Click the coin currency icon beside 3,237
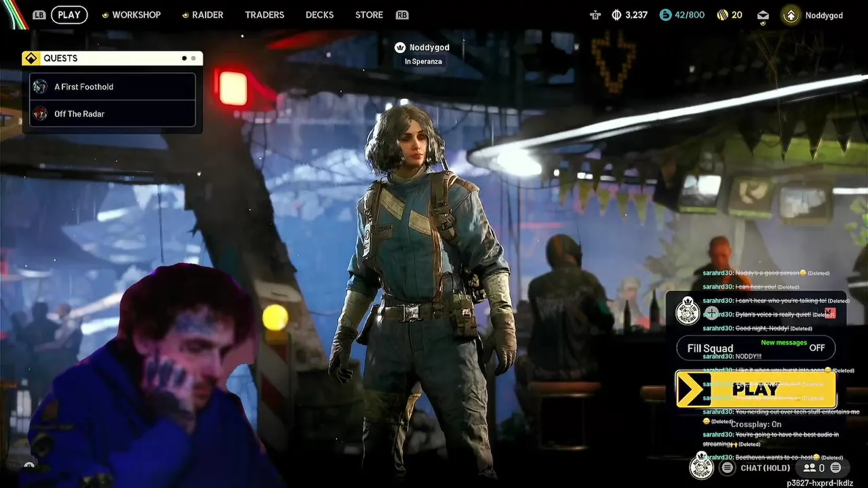868x488 pixels. (617, 15)
